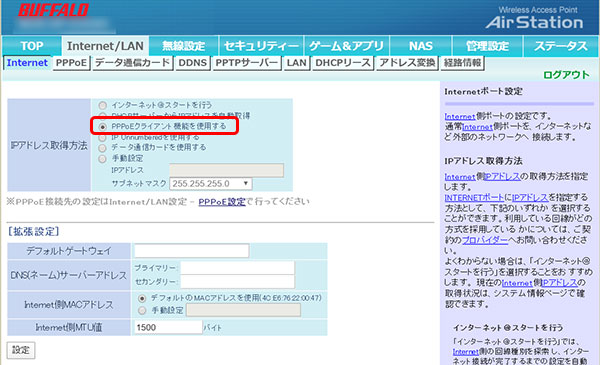600x365 pixels.
Task: Select デフォルトのMACアドレスを使用 radio button
Action: point(142,298)
